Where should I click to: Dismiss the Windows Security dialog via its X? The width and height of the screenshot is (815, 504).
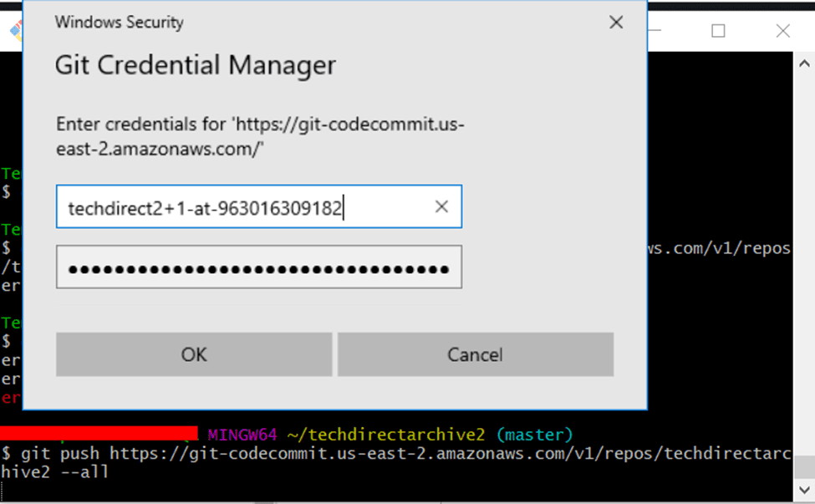(616, 23)
